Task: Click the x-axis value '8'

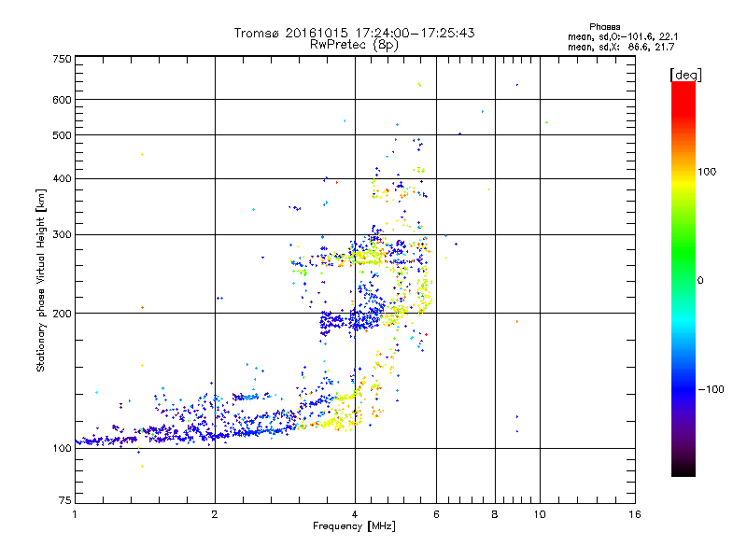Action: click(x=495, y=514)
